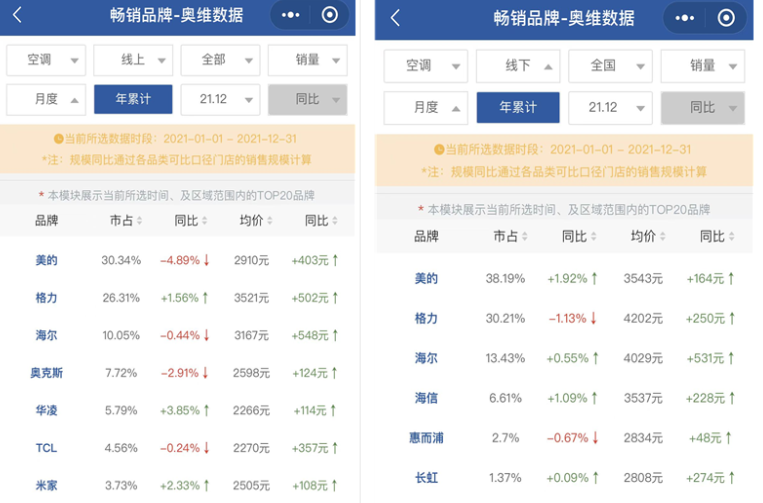Open brand TCL
The width and height of the screenshot is (763, 503).
pyautogui.click(x=46, y=448)
